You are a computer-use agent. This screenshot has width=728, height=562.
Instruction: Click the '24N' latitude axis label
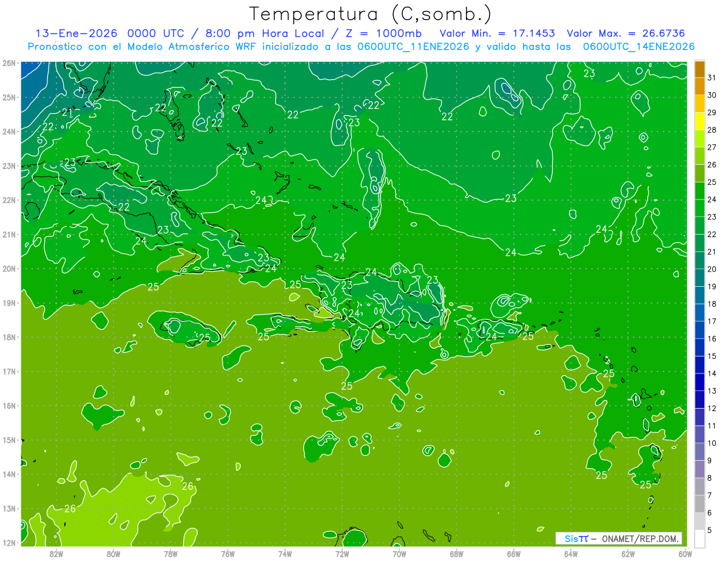[x=9, y=132]
